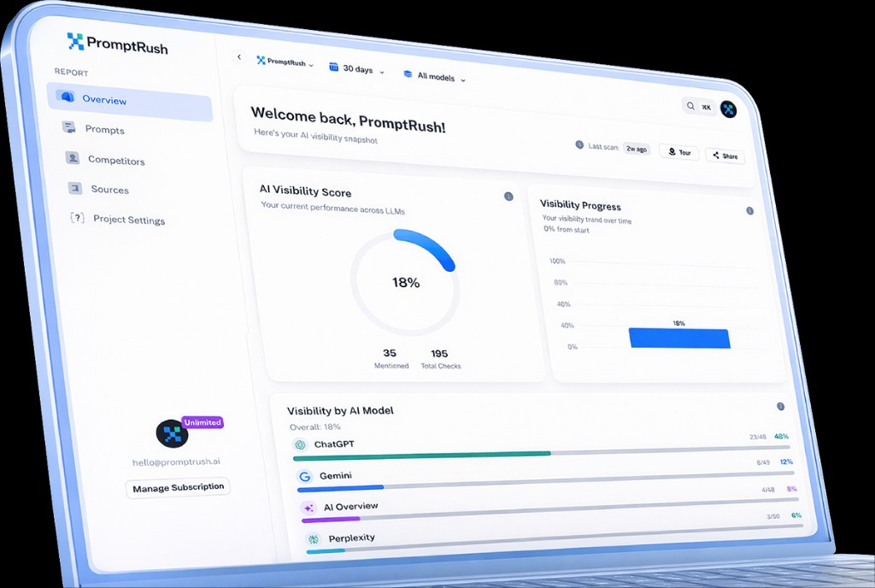Open Project Settings
Viewport: 875px width, 588px height.
129,220
